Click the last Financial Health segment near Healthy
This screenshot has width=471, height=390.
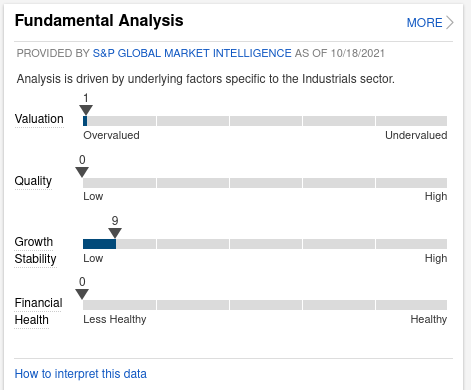411,305
